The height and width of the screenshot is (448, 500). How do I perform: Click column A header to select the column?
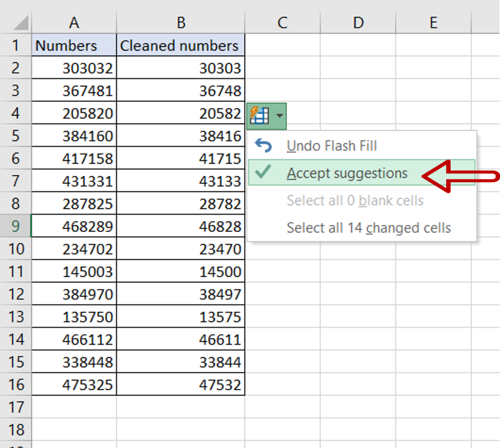(74, 23)
